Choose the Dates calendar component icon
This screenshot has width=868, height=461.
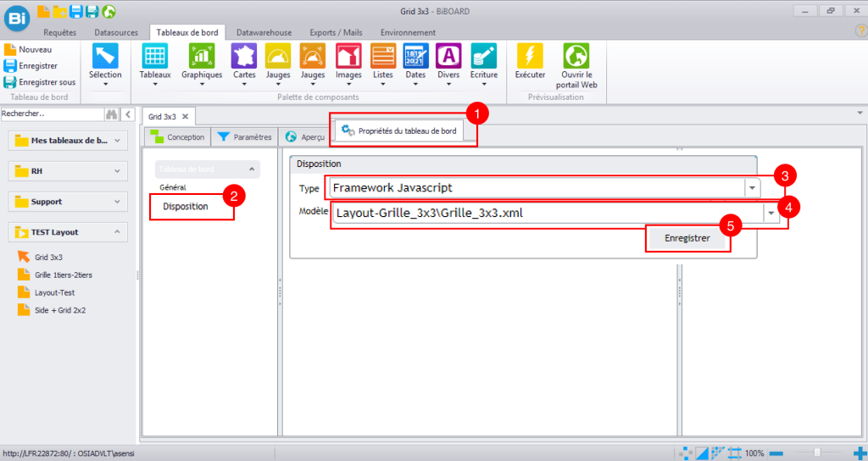tap(415, 56)
